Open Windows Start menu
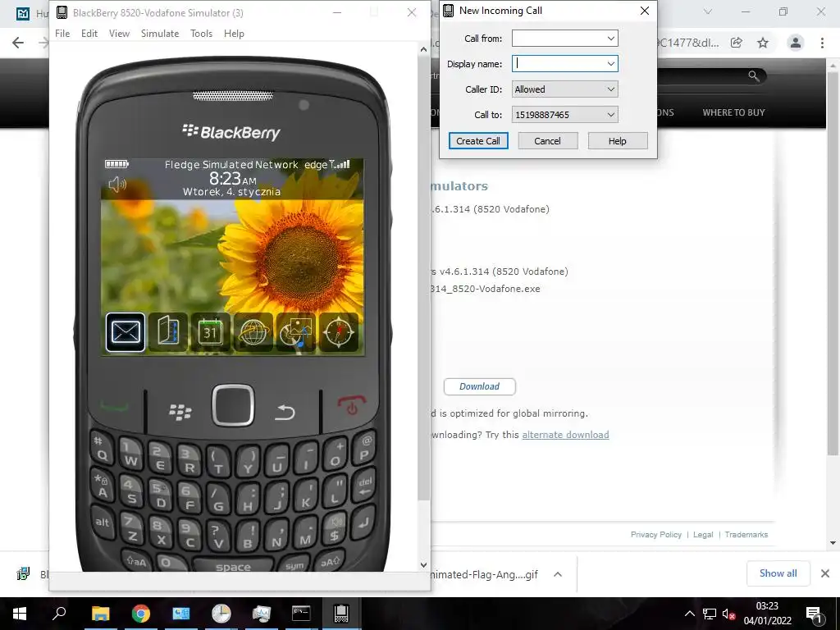The height and width of the screenshot is (630, 840). tap(20, 614)
